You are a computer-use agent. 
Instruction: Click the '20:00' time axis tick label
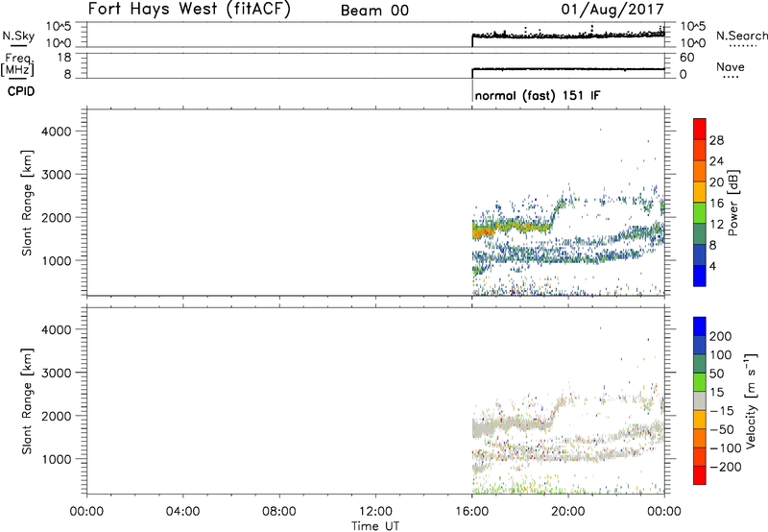point(568,512)
